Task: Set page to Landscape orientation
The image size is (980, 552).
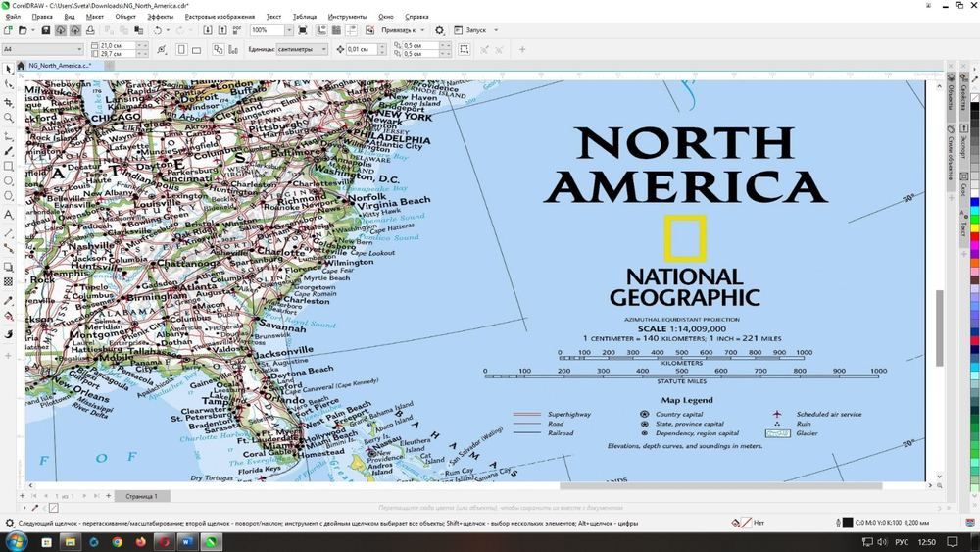Action: pyautogui.click(x=196, y=49)
